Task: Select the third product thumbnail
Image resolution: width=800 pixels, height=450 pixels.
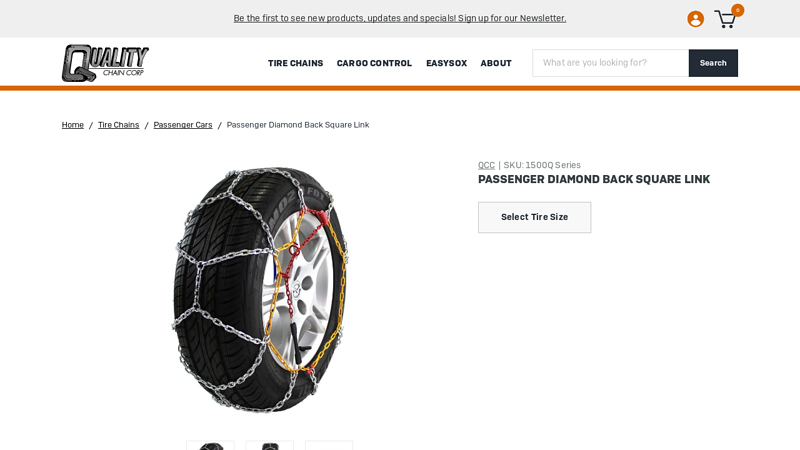Action: click(x=329, y=445)
